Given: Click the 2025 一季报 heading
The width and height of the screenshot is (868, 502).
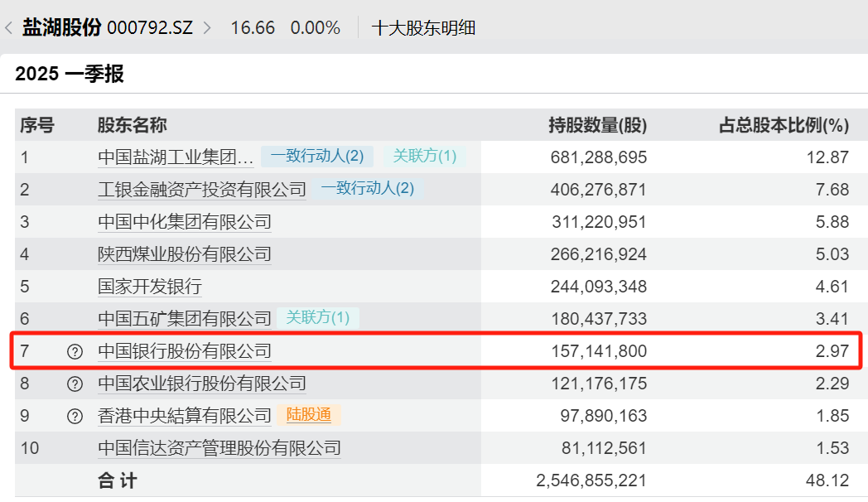Looking at the screenshot, I should pos(70,74).
